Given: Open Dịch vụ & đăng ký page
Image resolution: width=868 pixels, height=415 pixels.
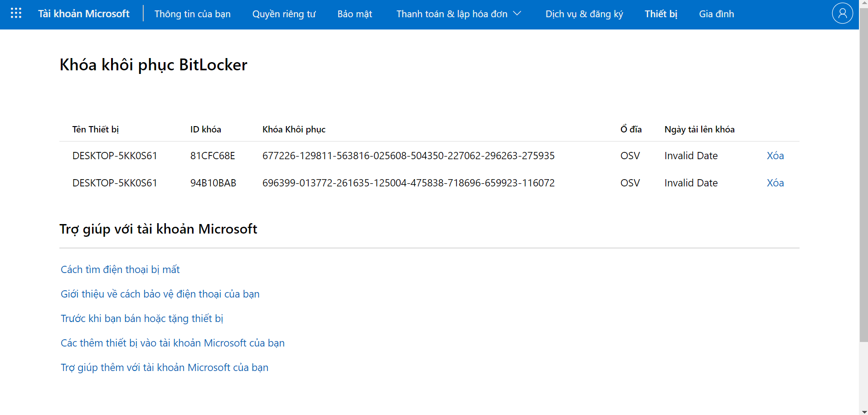Looking at the screenshot, I should point(584,14).
